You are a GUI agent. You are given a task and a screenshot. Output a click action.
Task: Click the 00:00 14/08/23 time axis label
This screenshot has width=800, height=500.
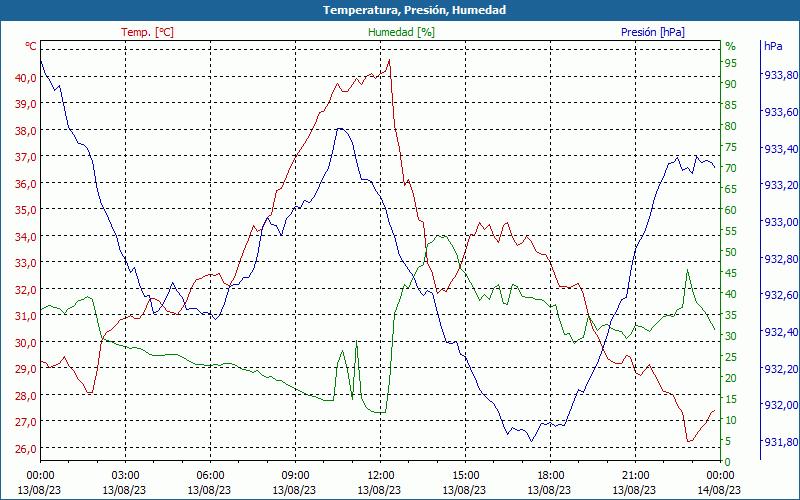719,483
